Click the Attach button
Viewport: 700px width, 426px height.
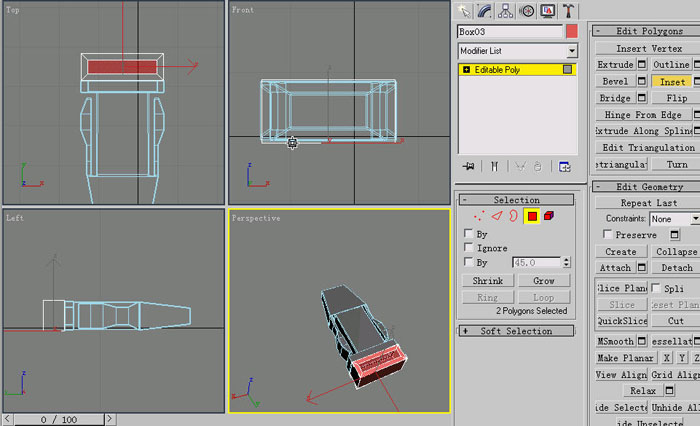615,267
